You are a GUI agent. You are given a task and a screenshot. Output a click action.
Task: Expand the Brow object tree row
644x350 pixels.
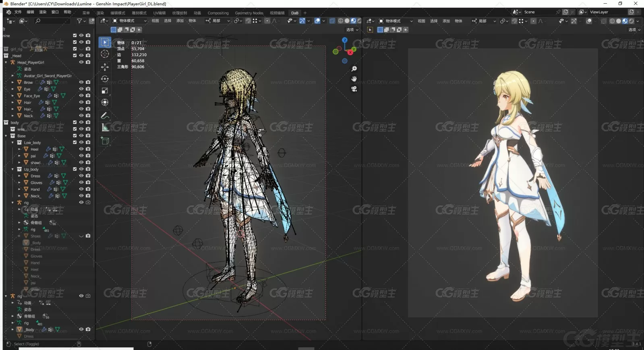pyautogui.click(x=12, y=82)
